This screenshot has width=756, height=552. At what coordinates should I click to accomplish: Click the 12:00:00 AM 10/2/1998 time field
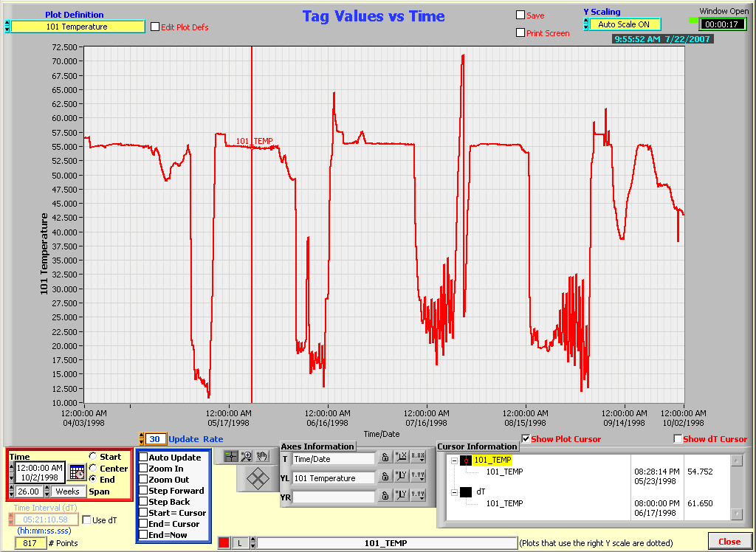(x=40, y=472)
